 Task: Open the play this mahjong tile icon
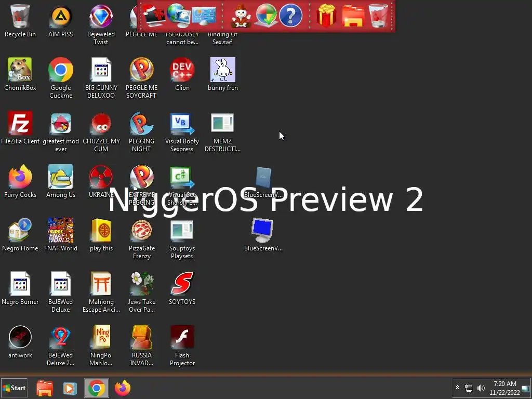point(101,235)
